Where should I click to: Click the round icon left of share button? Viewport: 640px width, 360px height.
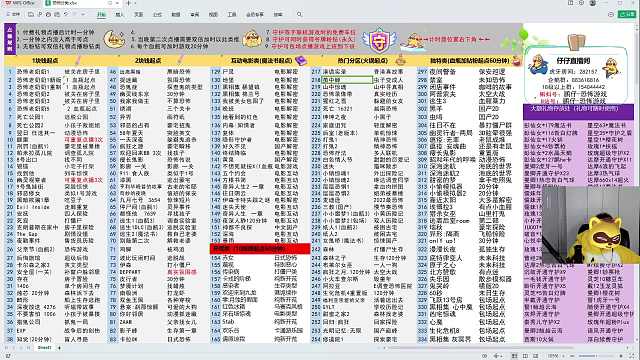611,14
